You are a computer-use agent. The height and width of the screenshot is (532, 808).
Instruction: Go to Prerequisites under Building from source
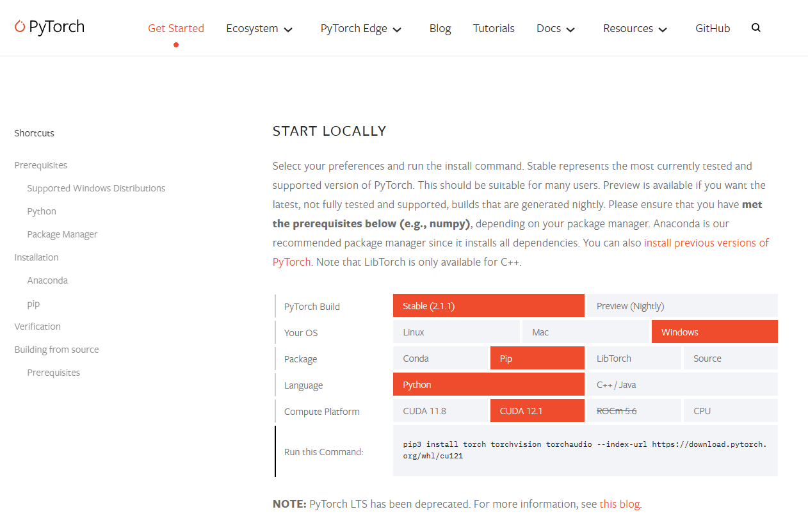click(x=54, y=373)
